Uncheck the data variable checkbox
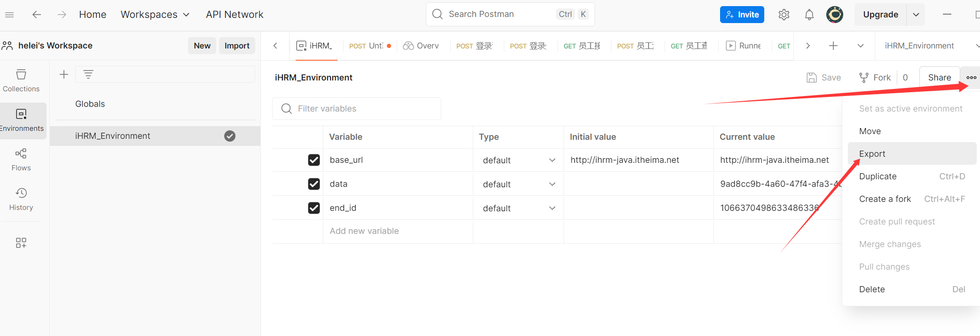The width and height of the screenshot is (980, 336). [x=314, y=184]
